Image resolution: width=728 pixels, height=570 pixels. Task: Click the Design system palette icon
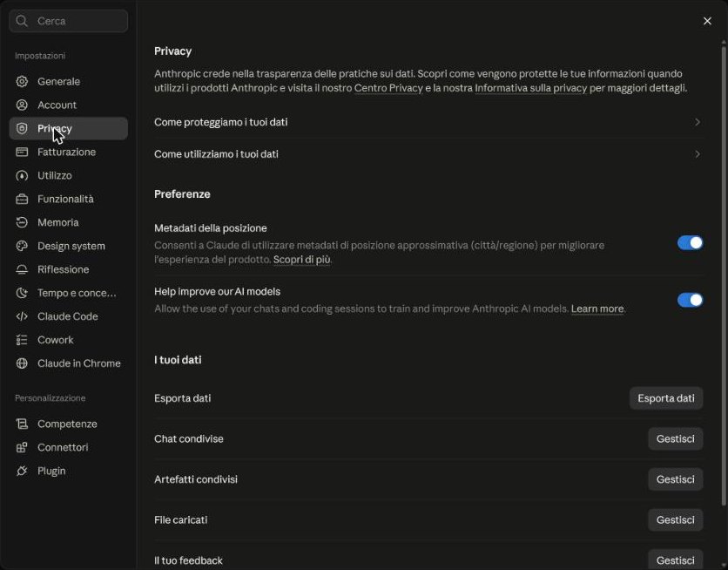click(22, 246)
